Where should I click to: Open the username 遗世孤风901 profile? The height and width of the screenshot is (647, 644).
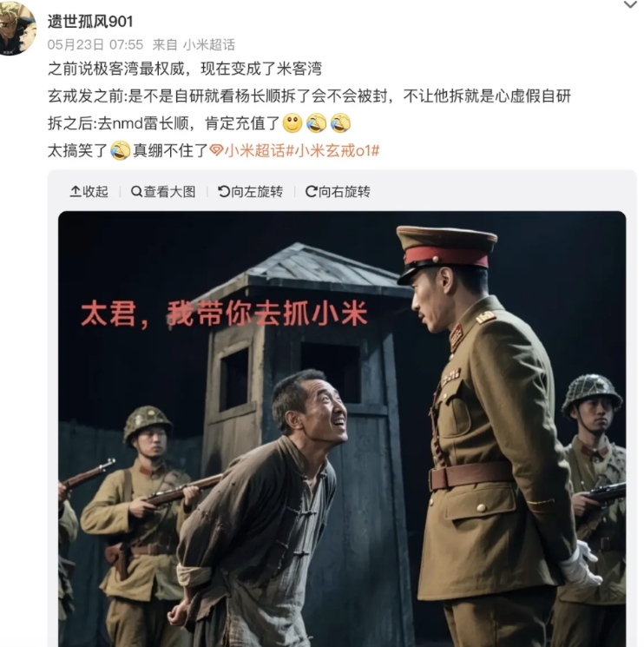coord(90,22)
